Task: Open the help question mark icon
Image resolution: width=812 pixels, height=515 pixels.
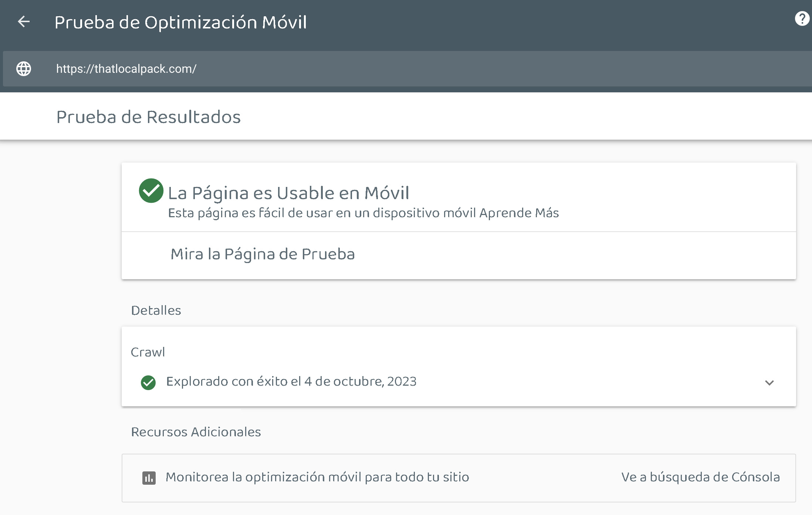Action: click(x=802, y=18)
